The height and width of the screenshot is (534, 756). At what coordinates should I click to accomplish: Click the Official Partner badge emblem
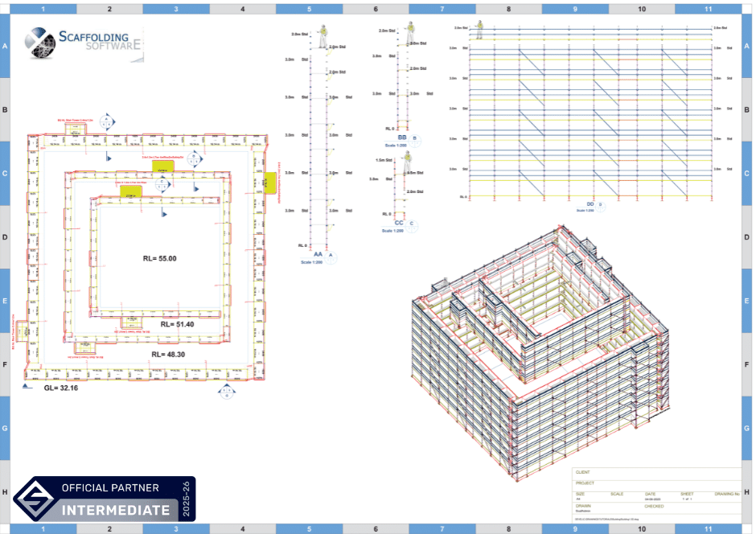click(34, 499)
